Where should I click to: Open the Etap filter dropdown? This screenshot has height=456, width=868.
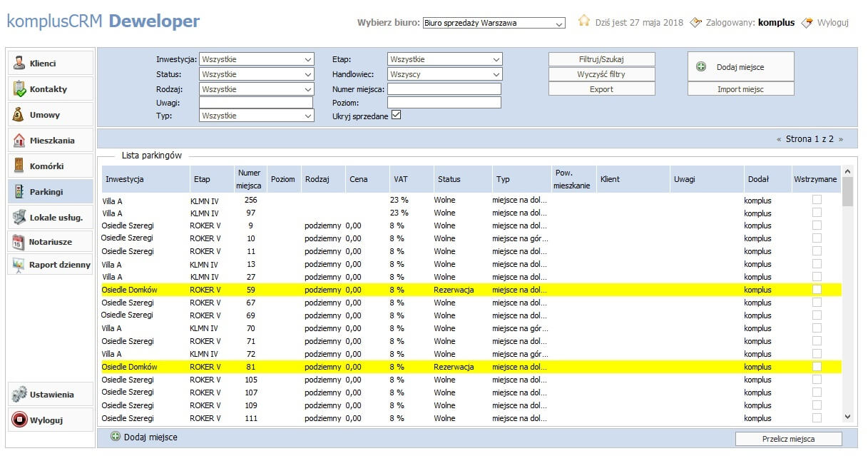click(445, 59)
